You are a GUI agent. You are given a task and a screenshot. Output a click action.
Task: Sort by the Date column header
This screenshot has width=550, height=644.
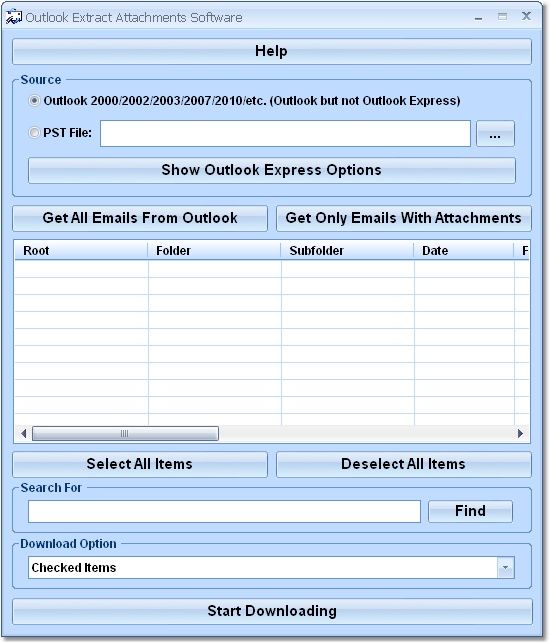pos(463,251)
